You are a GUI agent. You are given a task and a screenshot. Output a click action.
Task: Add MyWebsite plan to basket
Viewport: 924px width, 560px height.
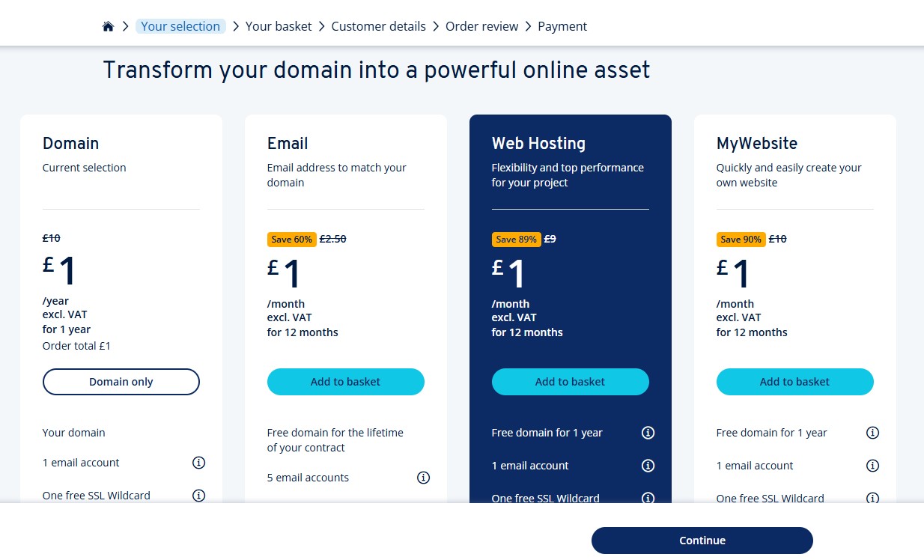point(794,382)
